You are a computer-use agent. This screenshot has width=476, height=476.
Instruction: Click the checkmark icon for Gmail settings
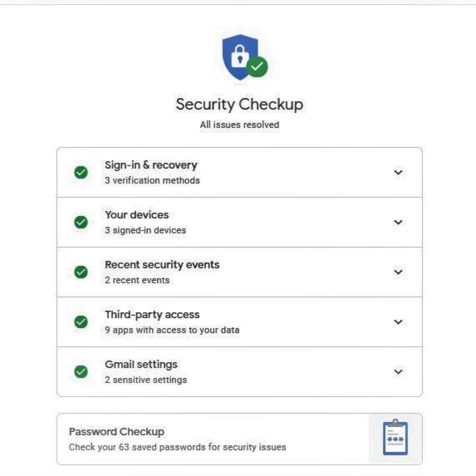(81, 372)
